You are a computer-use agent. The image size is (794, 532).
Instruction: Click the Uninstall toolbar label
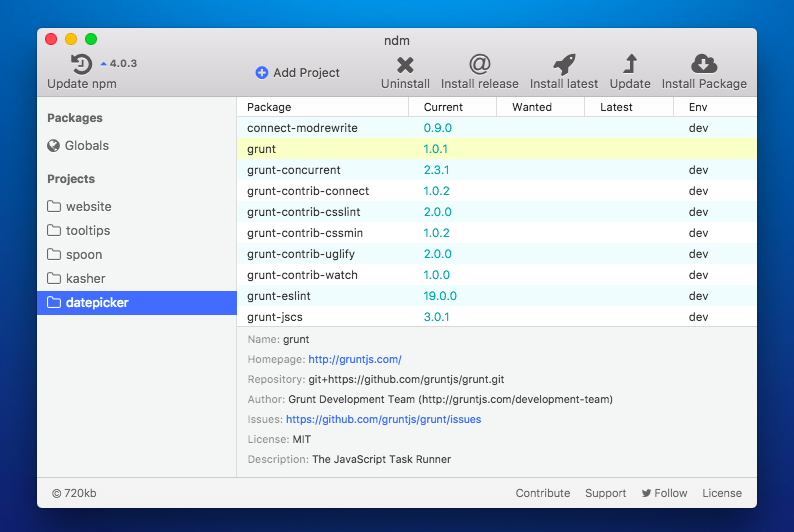click(x=405, y=84)
